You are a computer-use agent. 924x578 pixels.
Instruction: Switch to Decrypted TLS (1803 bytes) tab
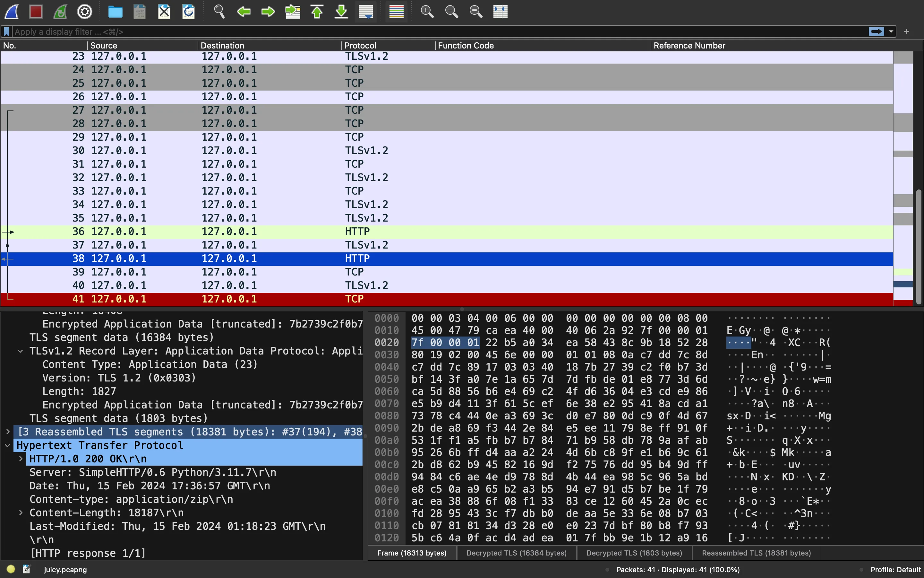[x=634, y=553]
